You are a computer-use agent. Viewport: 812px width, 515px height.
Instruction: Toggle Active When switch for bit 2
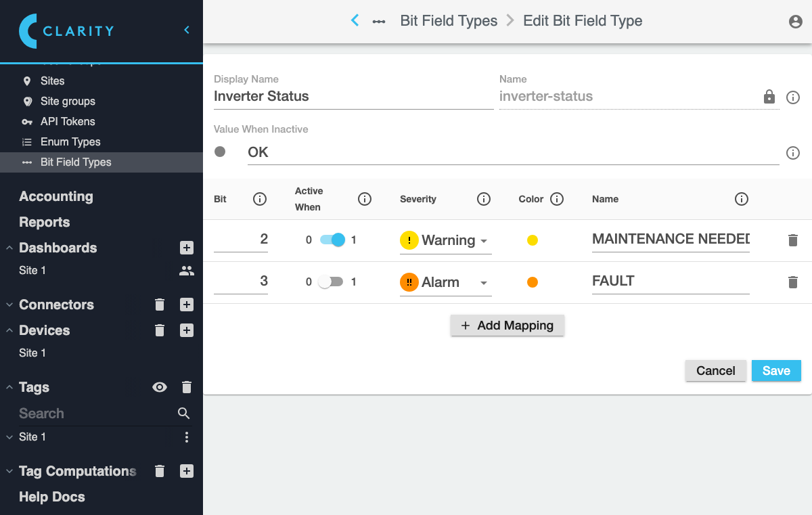332,240
